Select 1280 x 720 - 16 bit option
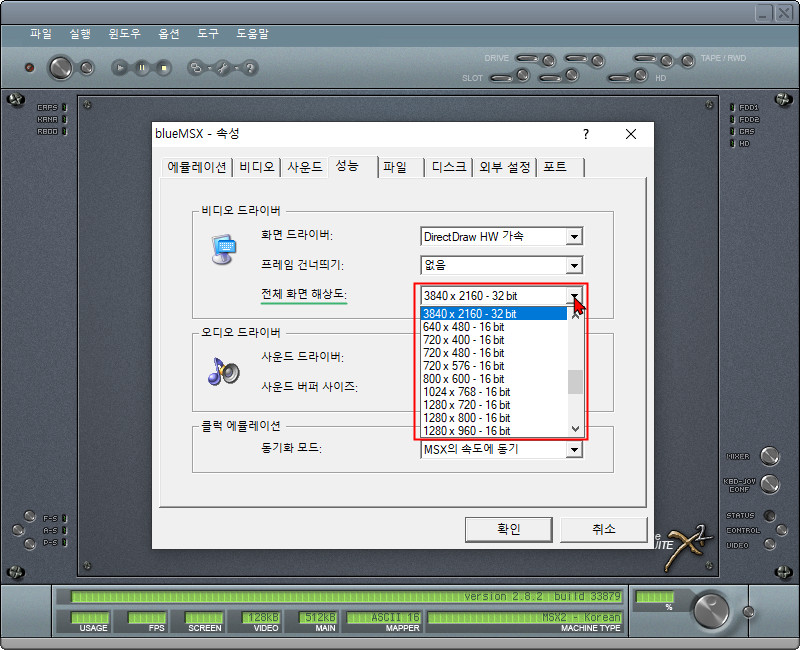 click(x=493, y=405)
